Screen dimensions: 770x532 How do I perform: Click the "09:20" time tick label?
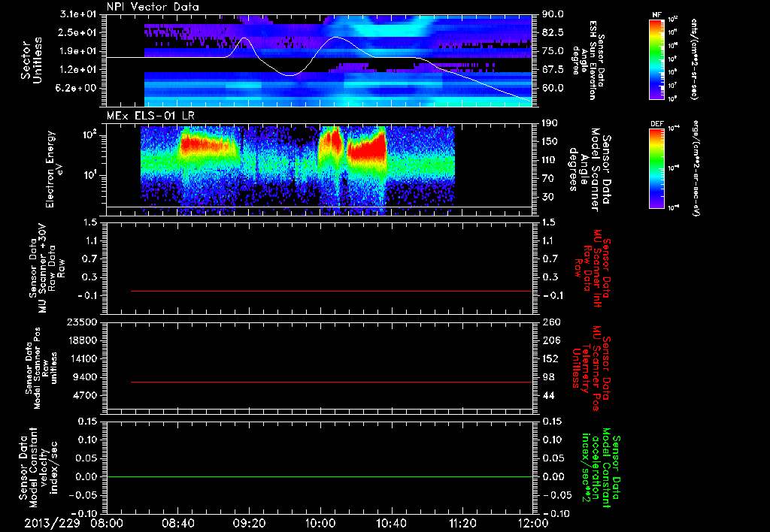[249, 523]
